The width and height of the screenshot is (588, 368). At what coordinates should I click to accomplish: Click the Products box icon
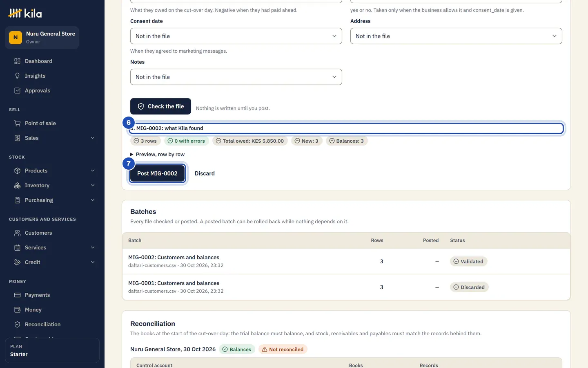click(17, 171)
